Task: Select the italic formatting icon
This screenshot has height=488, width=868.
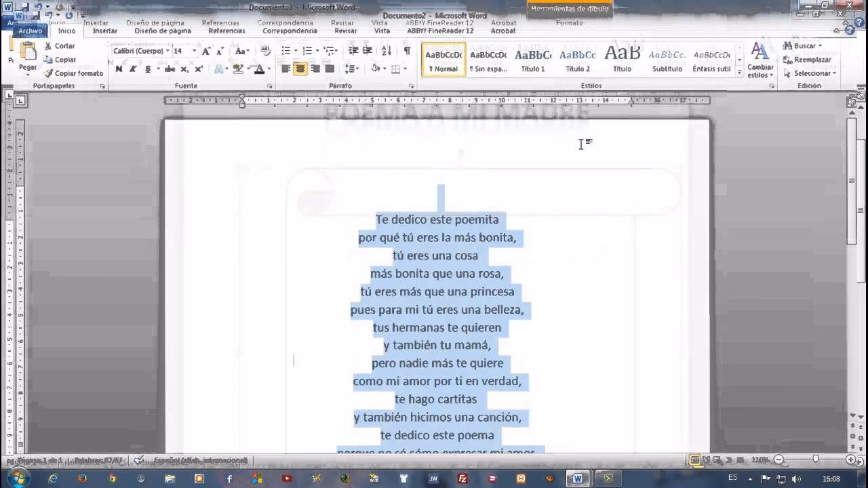Action: [x=133, y=68]
